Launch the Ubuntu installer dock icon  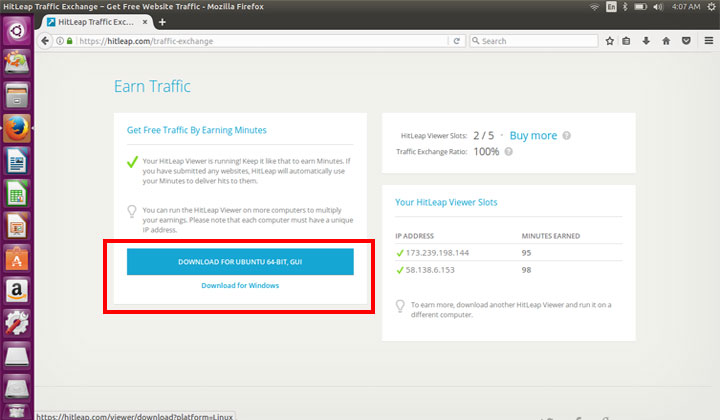[17, 62]
